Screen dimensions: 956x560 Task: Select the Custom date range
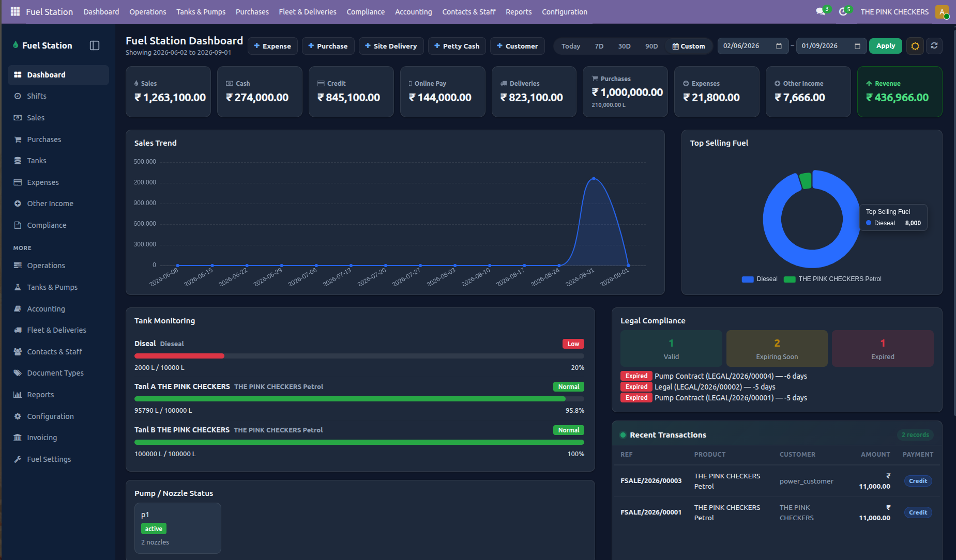(x=689, y=46)
